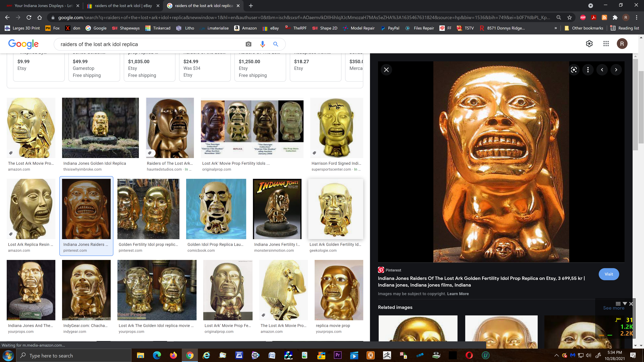Open the PayPal bookmark
Image resolution: width=644 pixels, height=362 pixels.
[390, 28]
